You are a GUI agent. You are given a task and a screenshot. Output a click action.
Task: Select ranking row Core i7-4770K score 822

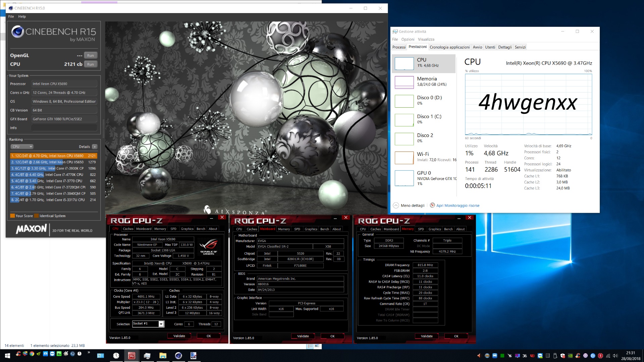(54, 175)
